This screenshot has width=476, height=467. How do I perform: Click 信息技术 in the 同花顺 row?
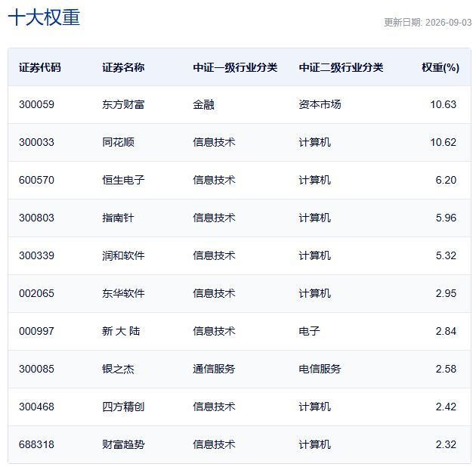tap(214, 142)
